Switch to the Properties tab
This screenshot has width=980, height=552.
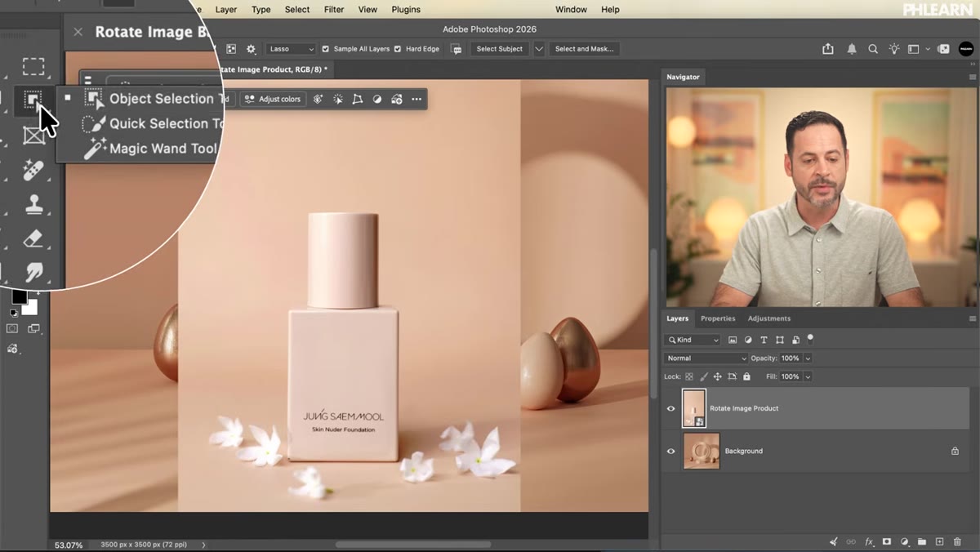[x=718, y=318]
